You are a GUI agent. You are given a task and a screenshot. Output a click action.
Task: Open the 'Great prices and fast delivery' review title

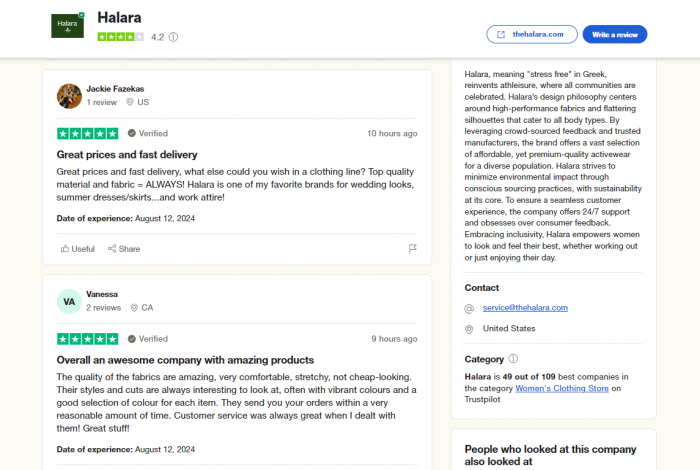pyautogui.click(x=127, y=154)
